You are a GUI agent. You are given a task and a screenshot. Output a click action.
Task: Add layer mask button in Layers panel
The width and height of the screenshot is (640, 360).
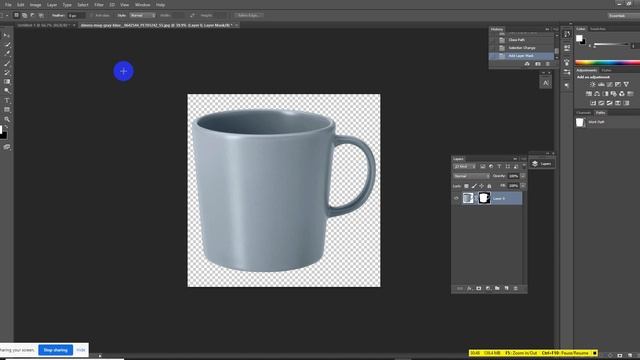coord(479,288)
